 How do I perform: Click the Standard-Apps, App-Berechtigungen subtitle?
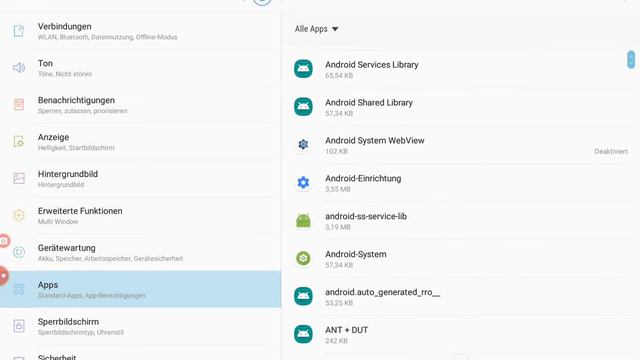[91, 296]
